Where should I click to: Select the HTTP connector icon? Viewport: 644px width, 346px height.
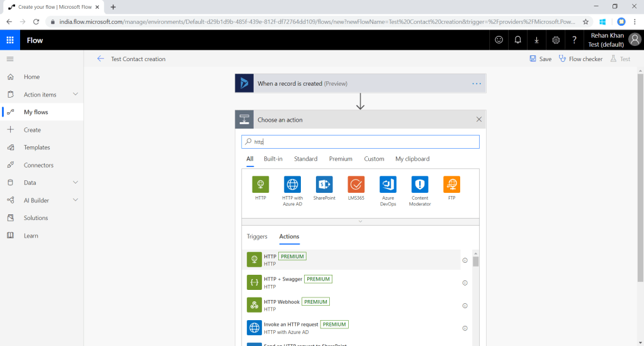point(261,185)
